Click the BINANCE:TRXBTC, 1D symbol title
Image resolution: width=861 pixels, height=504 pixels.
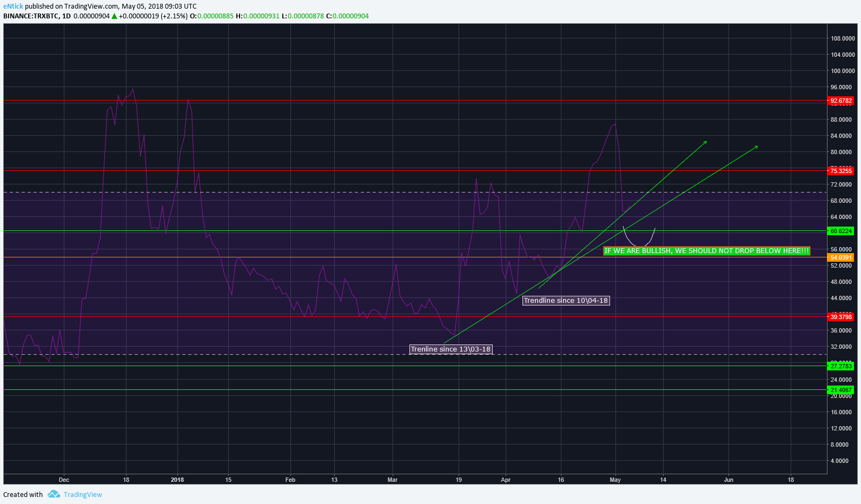click(37, 16)
